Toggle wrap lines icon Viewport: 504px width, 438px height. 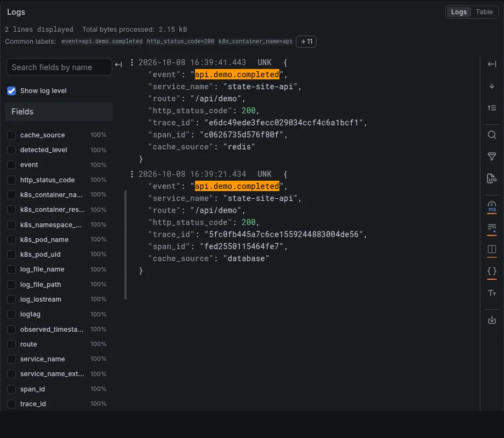pos(492,228)
